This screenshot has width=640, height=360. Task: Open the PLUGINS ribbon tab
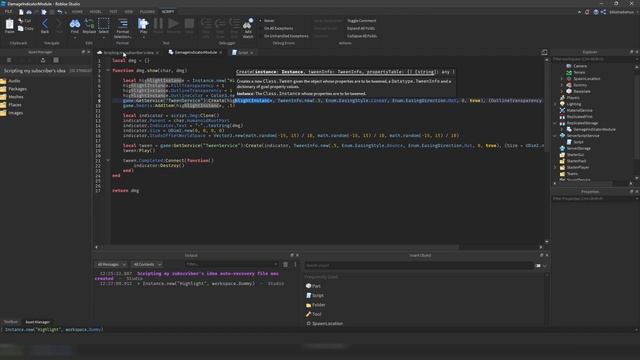click(147, 12)
